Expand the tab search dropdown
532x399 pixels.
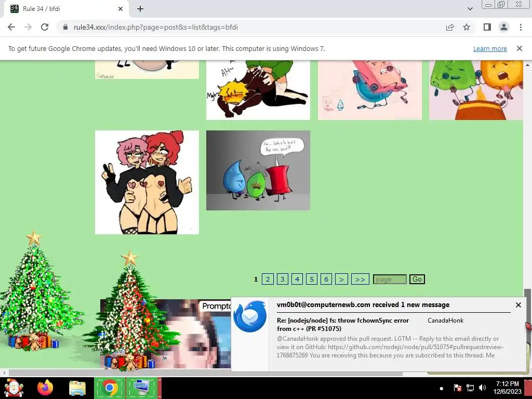coord(470,9)
